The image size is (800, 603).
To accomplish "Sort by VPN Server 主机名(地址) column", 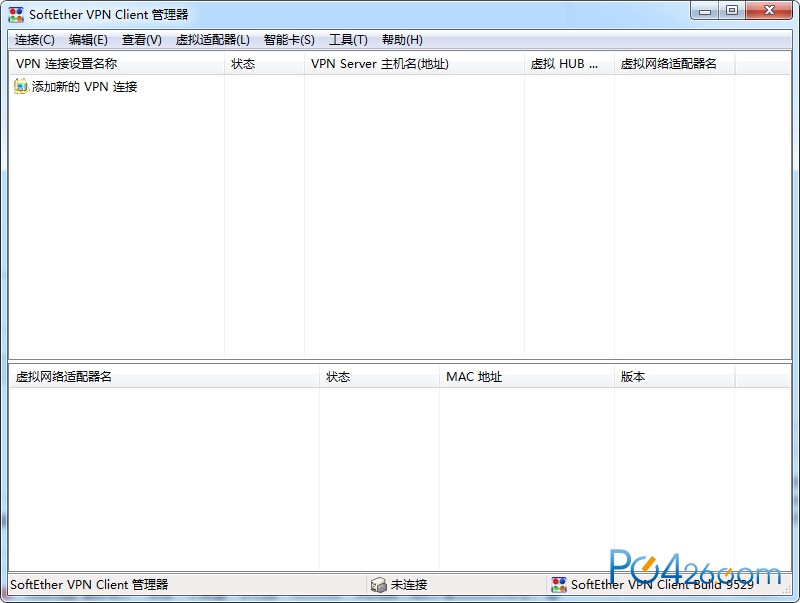I will click(x=414, y=64).
